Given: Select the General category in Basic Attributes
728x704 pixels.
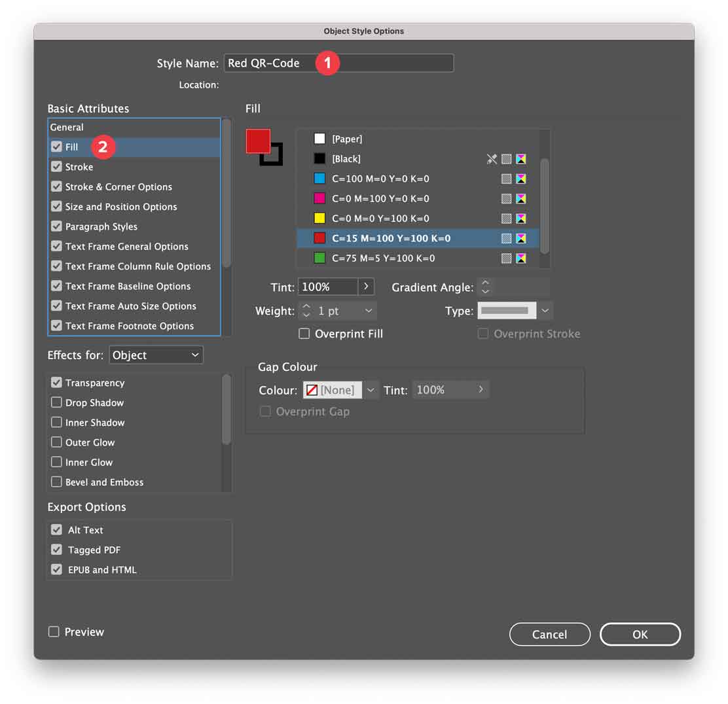Looking at the screenshot, I should pos(67,128).
